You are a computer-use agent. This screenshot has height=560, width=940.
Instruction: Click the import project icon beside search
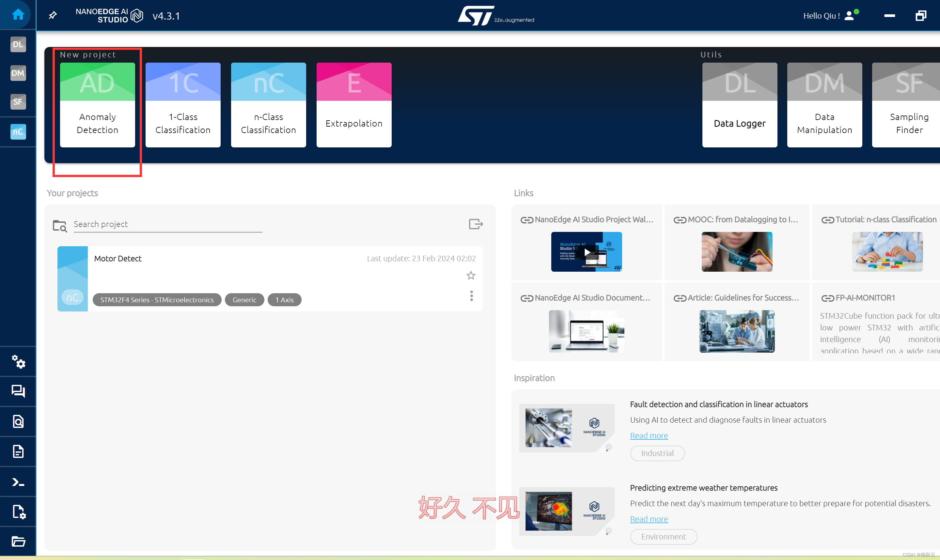pos(475,224)
